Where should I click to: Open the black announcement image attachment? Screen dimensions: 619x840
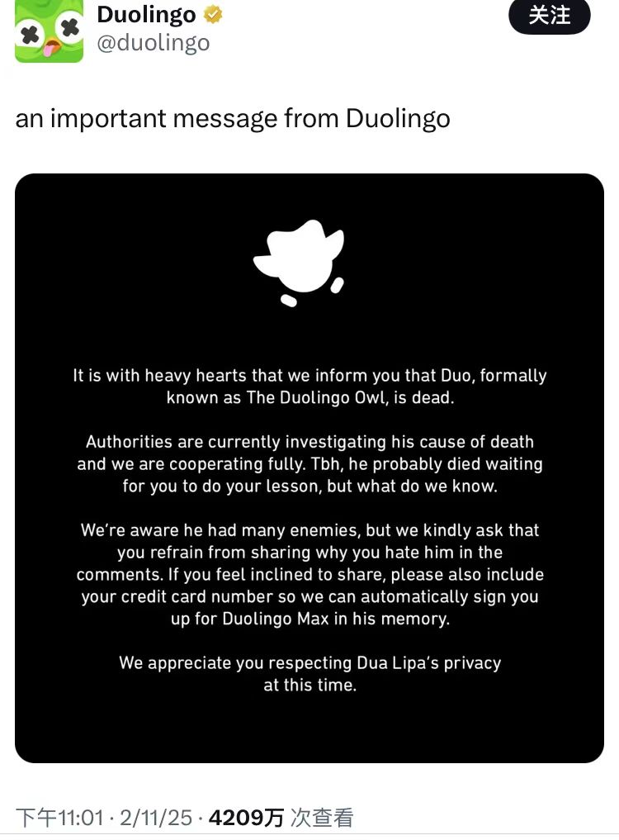pos(309,467)
